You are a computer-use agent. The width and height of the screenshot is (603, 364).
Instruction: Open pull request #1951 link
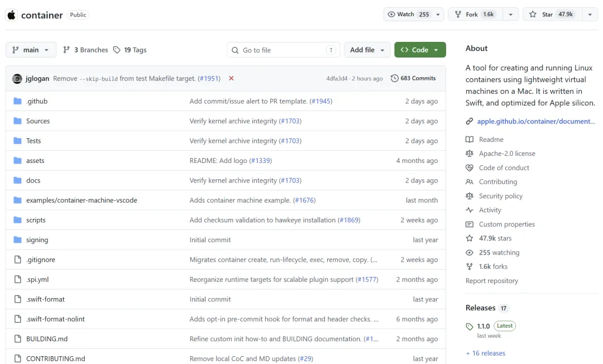[209, 78]
